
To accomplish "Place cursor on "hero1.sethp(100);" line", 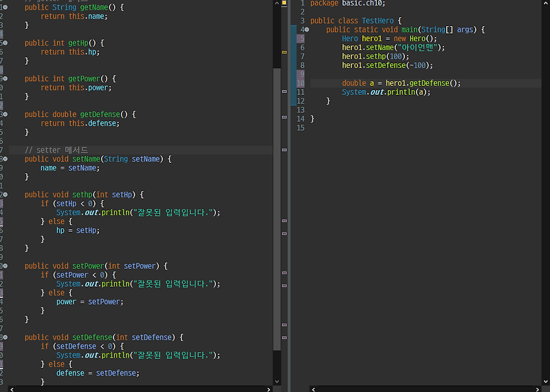I will point(375,56).
